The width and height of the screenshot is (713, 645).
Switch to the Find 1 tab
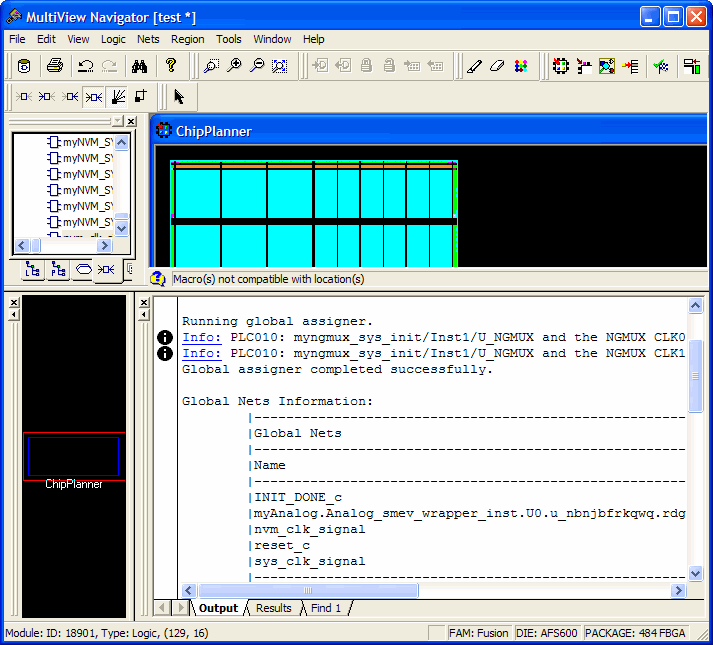click(x=326, y=608)
